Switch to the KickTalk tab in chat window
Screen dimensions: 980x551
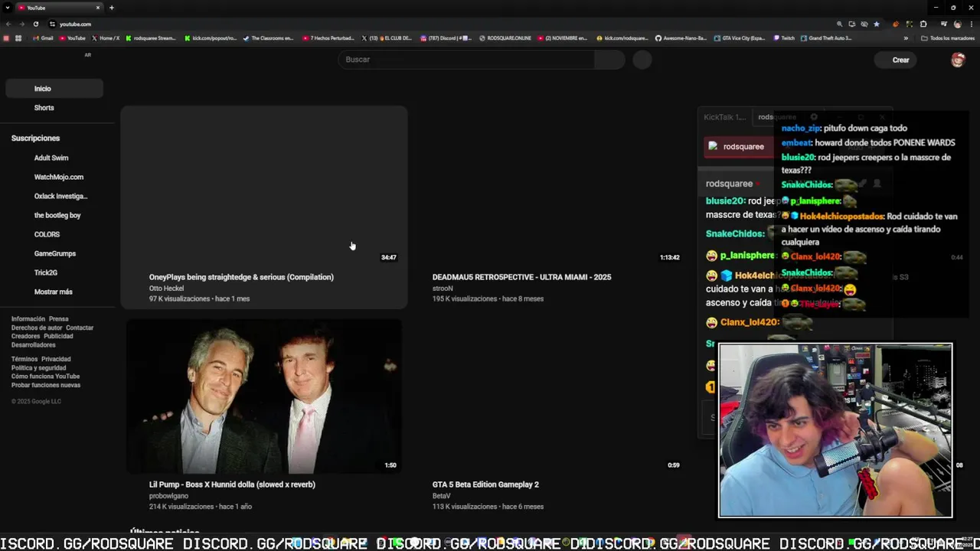click(724, 117)
